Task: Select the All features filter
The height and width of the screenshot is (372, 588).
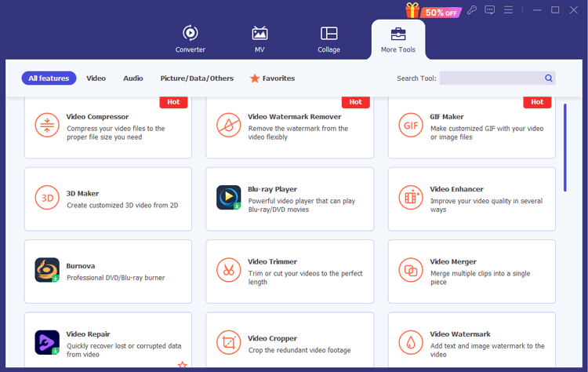Action: [49, 78]
